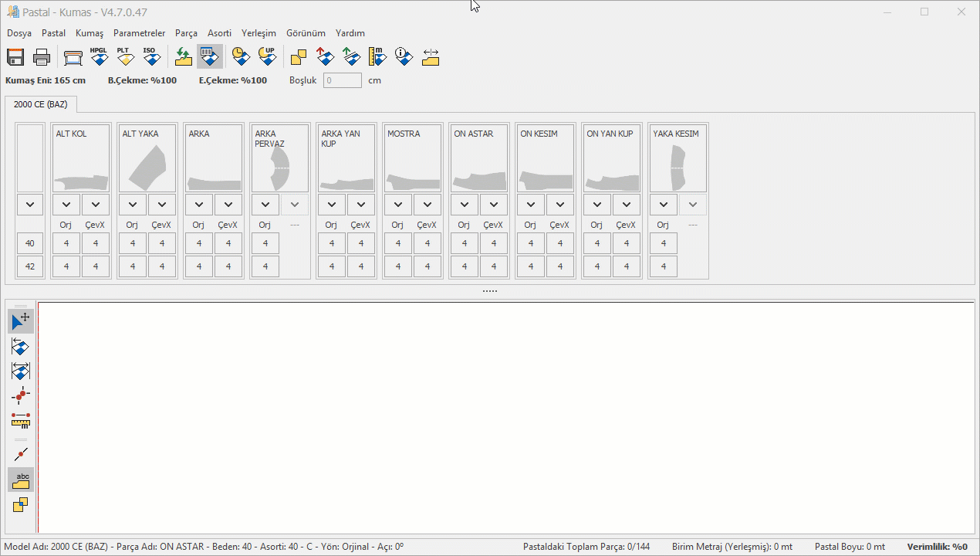Click the printer icon in toolbar
Screen dimensions: 980x556
tap(42, 57)
